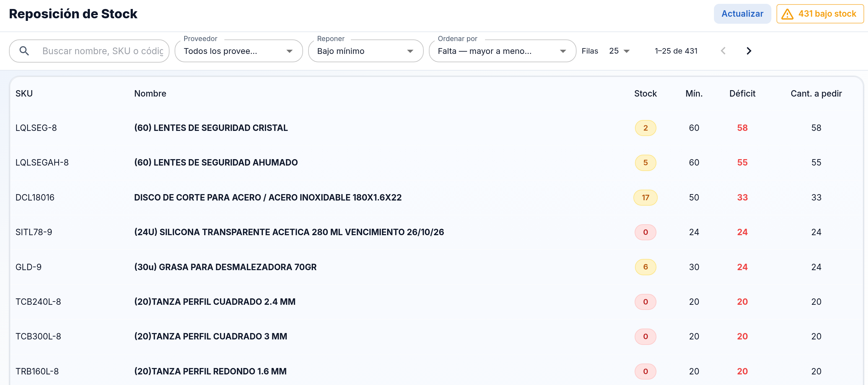Click stock badge 0 for TCB240L-8
The image size is (868, 385).
(x=645, y=302)
